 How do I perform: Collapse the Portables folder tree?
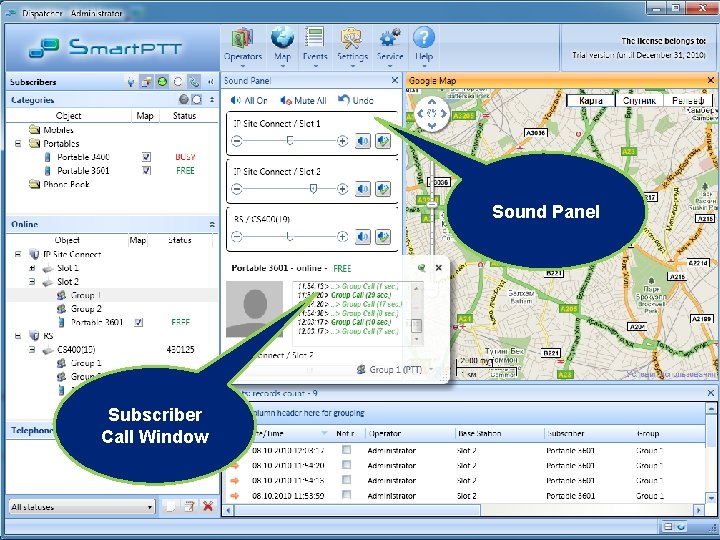click(x=17, y=144)
